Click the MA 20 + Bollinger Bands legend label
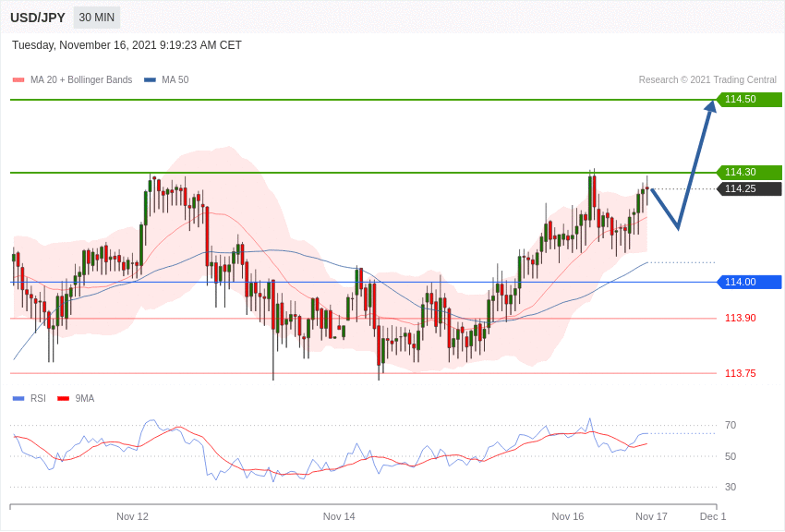785x532 pixels. [81, 80]
